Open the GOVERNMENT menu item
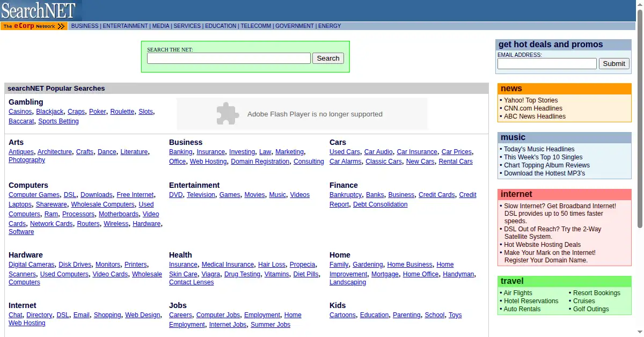644x337 pixels. coord(295,26)
